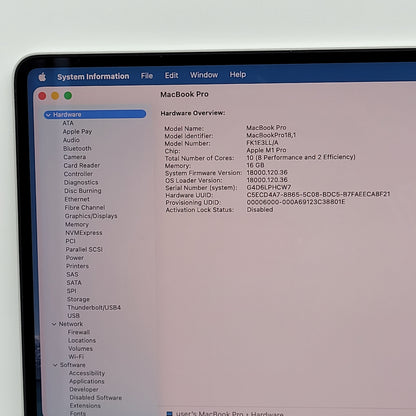Select Applications under Software
The height and width of the screenshot is (416, 416).
[87, 381]
